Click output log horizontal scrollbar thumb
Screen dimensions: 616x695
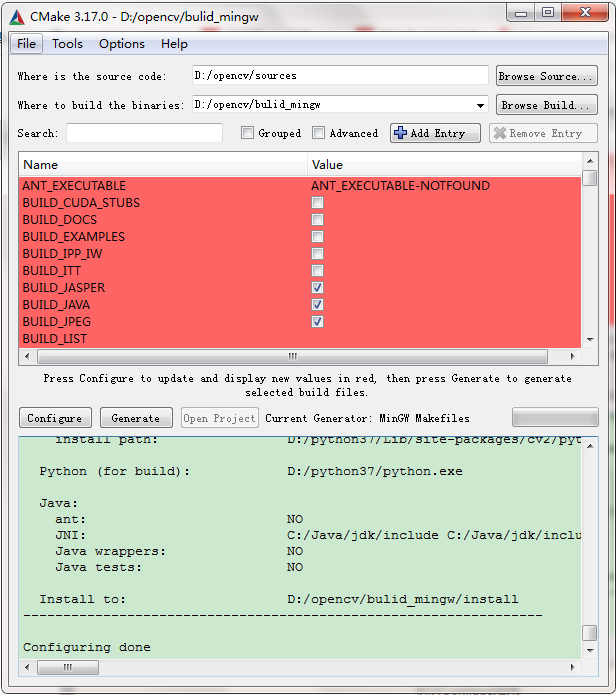68,667
